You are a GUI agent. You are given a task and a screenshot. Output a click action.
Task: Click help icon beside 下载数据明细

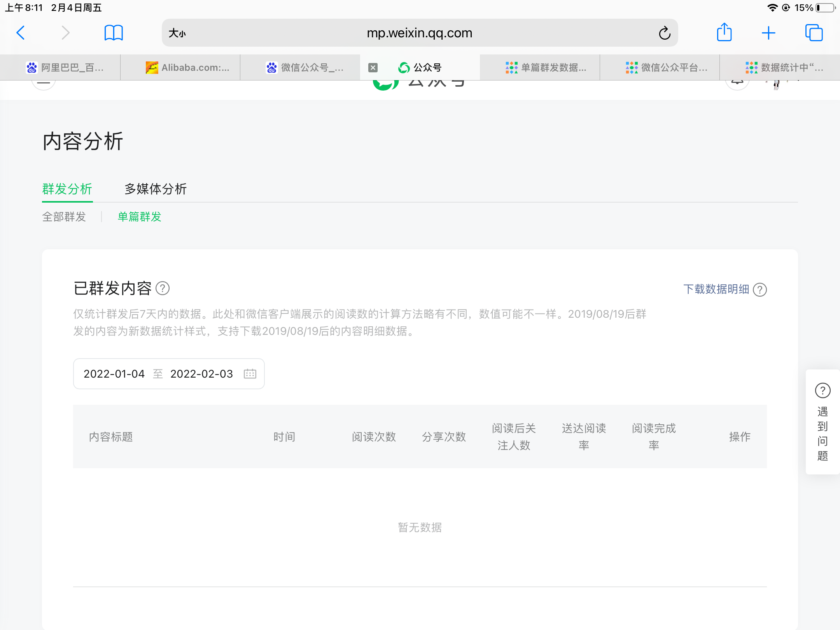pyautogui.click(x=760, y=290)
